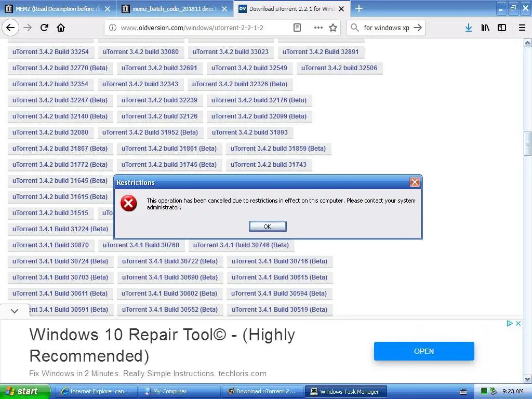Open the Firefox hamburger menu

pyautogui.click(x=522, y=28)
